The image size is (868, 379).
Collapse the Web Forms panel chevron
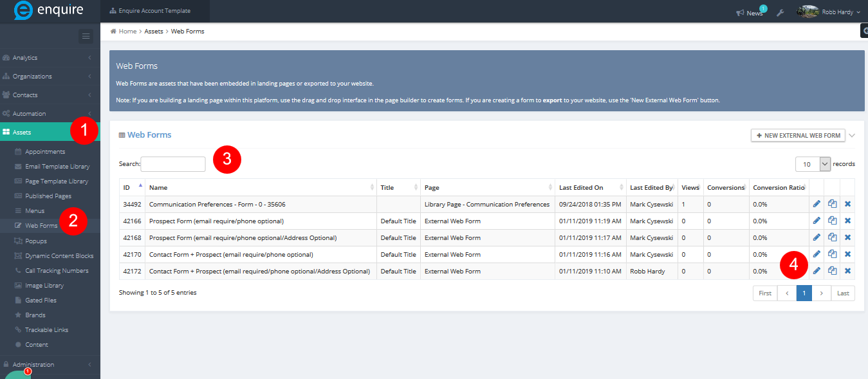pyautogui.click(x=852, y=136)
